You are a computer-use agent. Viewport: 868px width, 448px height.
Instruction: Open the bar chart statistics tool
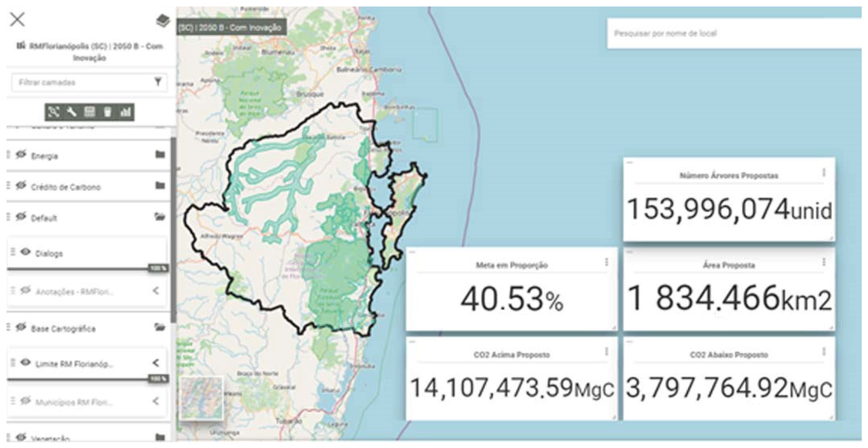126,112
